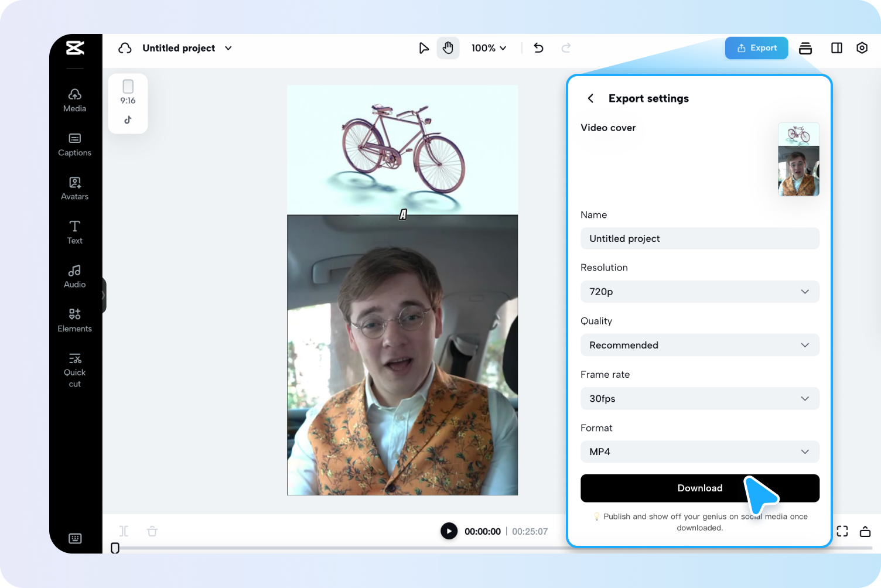Open the Audio panel
Image resolution: width=881 pixels, height=588 pixels.
(x=74, y=276)
